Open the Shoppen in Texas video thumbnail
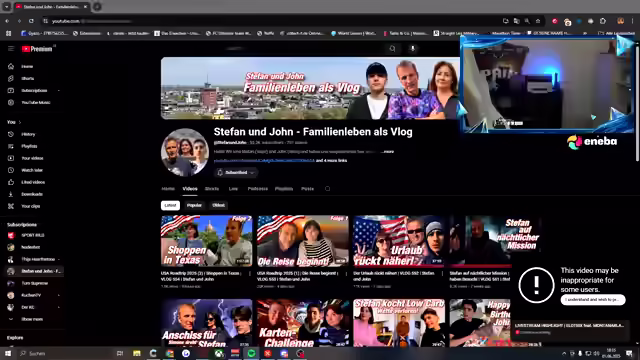Viewport: 640px width, 360px height. tap(207, 241)
